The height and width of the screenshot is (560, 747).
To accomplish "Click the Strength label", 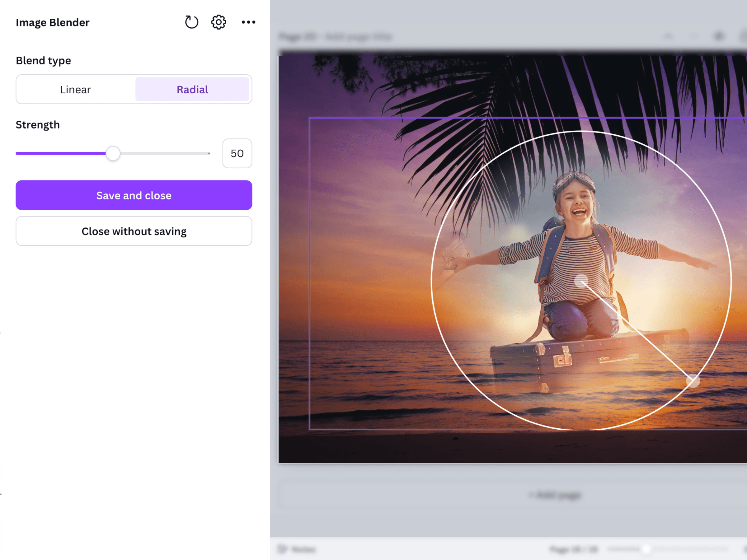I will [x=38, y=124].
